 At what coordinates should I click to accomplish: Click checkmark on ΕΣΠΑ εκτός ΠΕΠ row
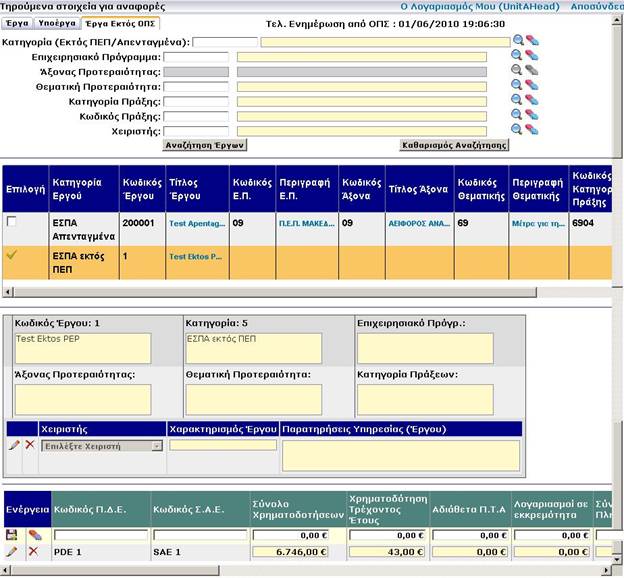click(x=12, y=255)
